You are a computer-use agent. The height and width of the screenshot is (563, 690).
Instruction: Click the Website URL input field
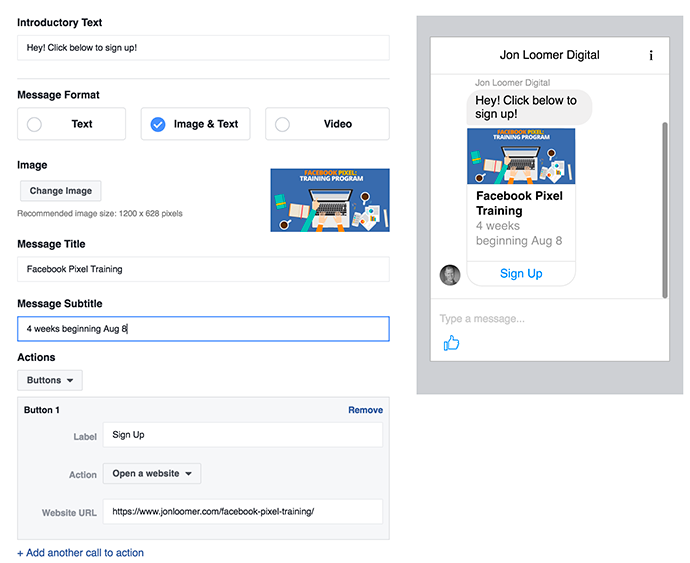[x=243, y=511]
